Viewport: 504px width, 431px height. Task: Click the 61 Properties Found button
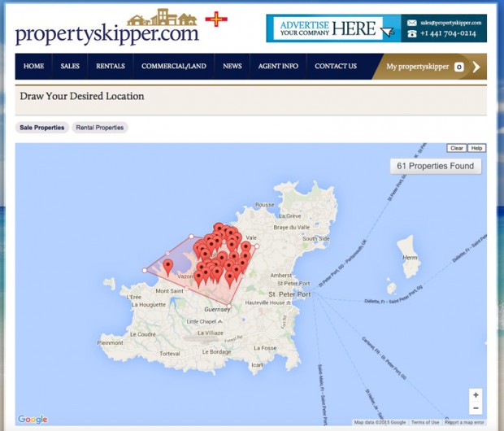tap(435, 166)
